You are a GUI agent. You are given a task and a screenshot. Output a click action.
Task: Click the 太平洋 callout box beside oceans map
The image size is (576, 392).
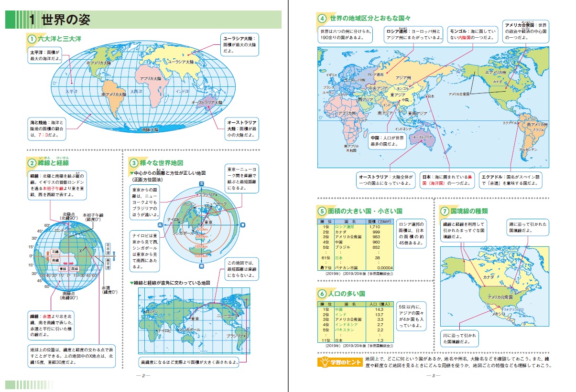(x=44, y=55)
